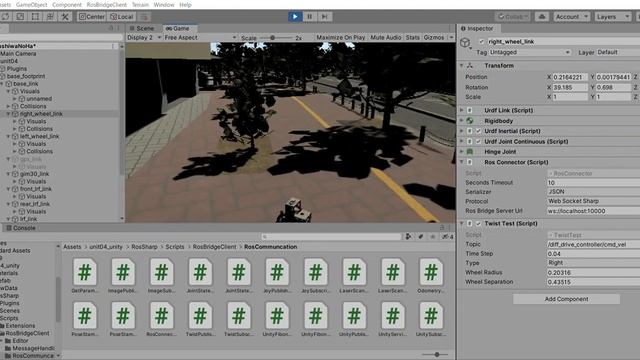The height and width of the screenshot is (360, 640).
Task: Open the GameObject menu
Action: pos(31,4)
